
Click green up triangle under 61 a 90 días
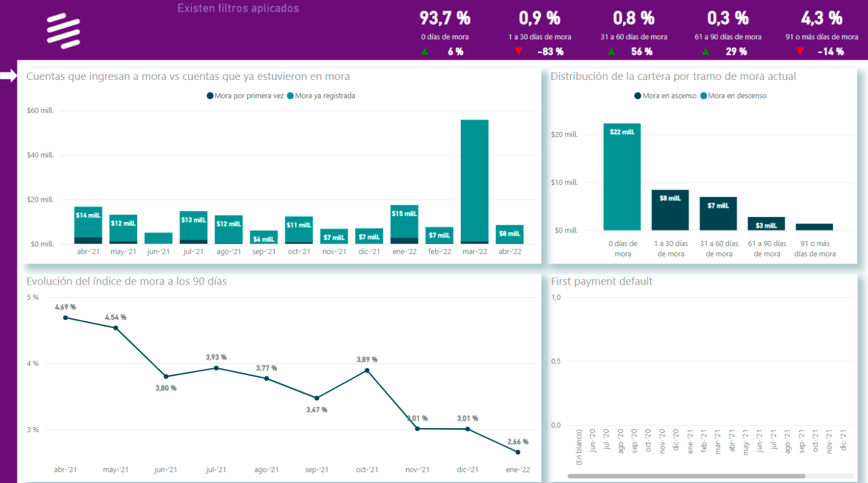click(x=706, y=51)
